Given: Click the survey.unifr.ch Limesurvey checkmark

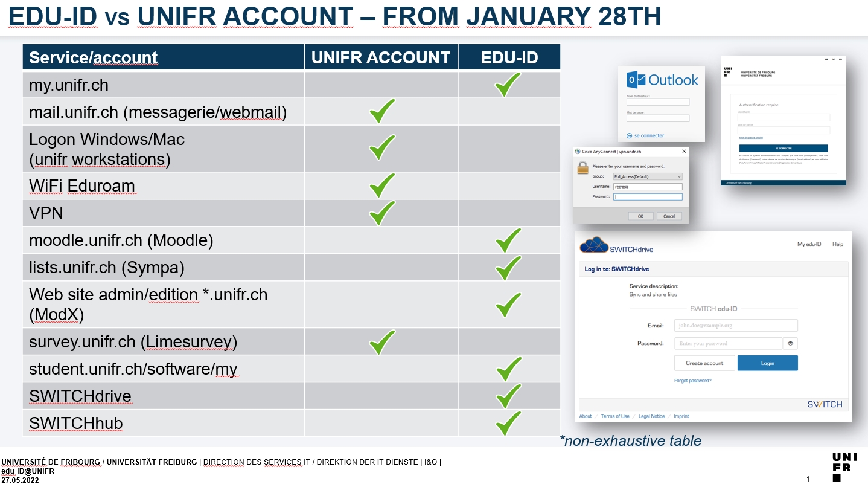Looking at the screenshot, I should tap(382, 342).
